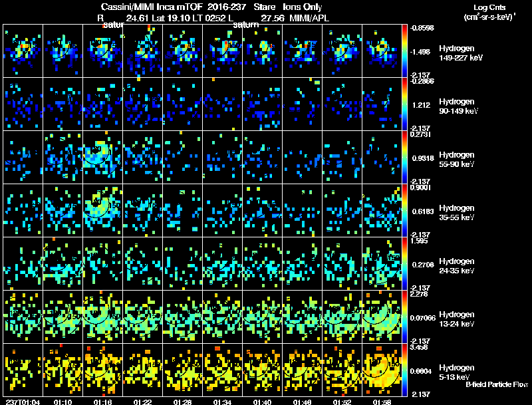Click the '-0.8598' colorbar maximum value
The height and width of the screenshot is (405, 532).
point(422,28)
